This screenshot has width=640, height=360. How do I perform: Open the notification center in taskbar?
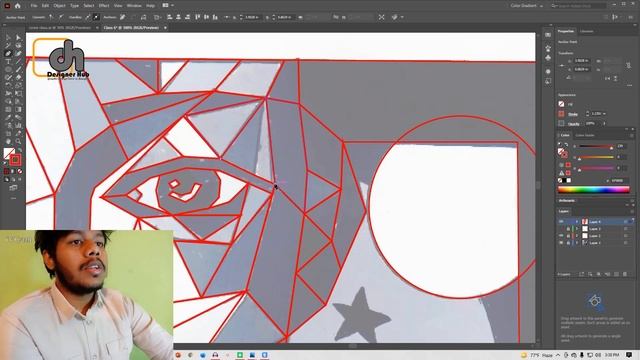[629, 355]
